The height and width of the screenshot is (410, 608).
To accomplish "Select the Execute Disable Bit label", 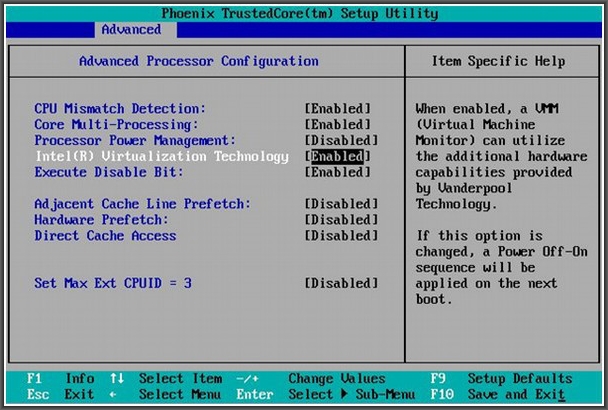I will (x=109, y=172).
